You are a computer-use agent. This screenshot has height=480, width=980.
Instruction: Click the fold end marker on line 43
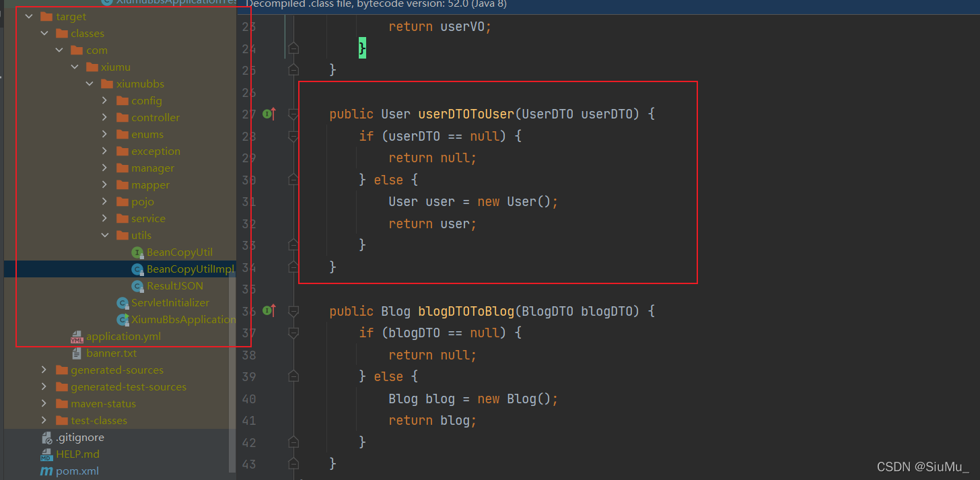293,464
